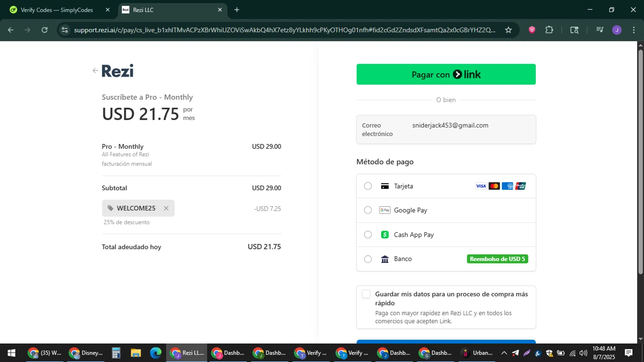Check Guardar mis datos checkbox
Screen dimensions: 644x362
coord(366,294)
